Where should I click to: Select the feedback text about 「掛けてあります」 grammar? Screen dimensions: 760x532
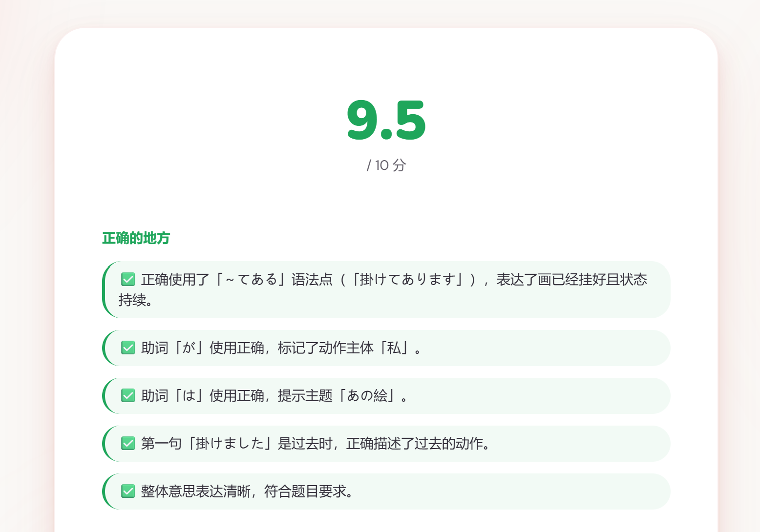point(383,289)
